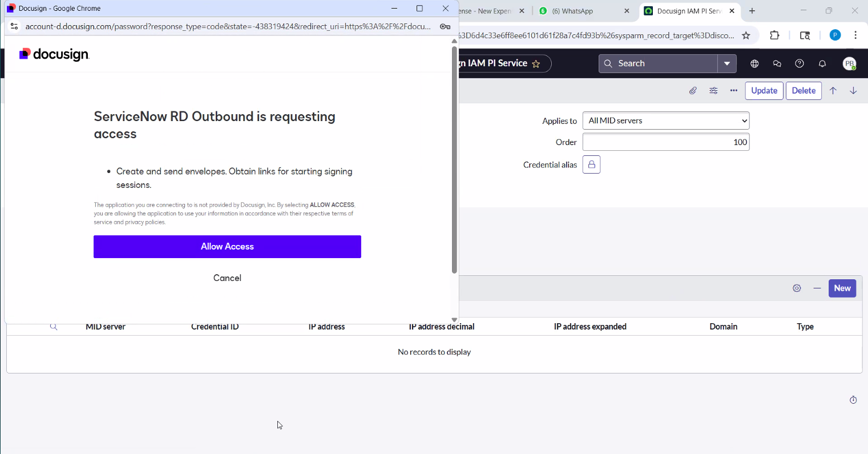Image resolution: width=868 pixels, height=454 pixels.
Task: Open the gear settings icon on records list
Action: [x=797, y=288]
